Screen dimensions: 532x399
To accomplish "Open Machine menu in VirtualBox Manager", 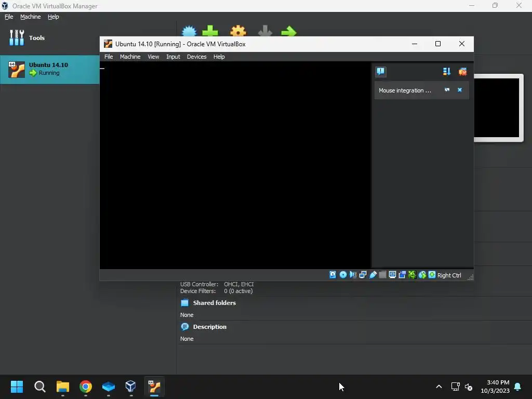I will (x=31, y=17).
